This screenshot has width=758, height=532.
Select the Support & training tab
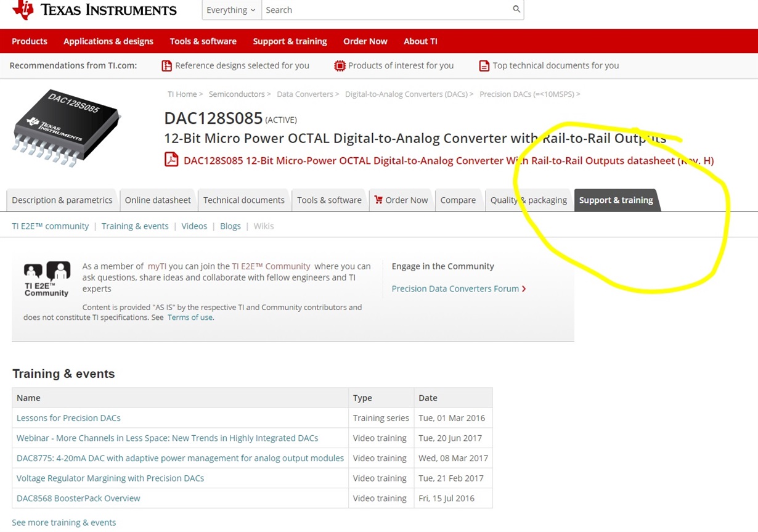(616, 200)
